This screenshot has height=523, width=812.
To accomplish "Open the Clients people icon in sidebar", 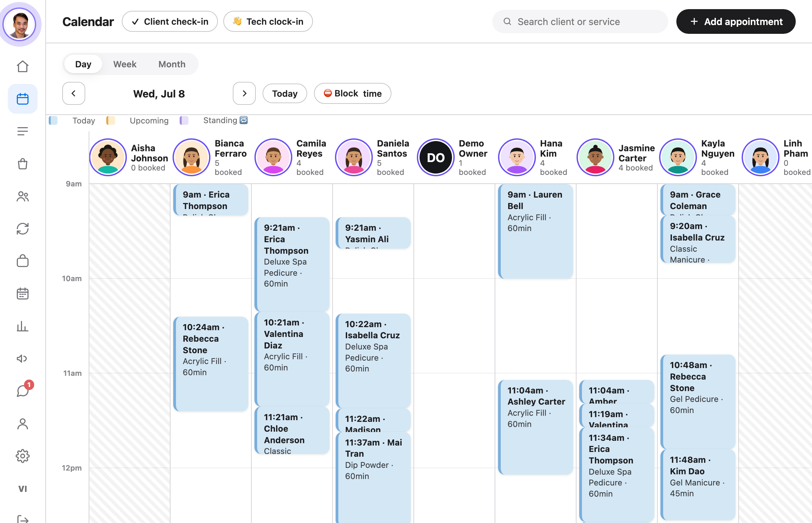I will coord(22,196).
